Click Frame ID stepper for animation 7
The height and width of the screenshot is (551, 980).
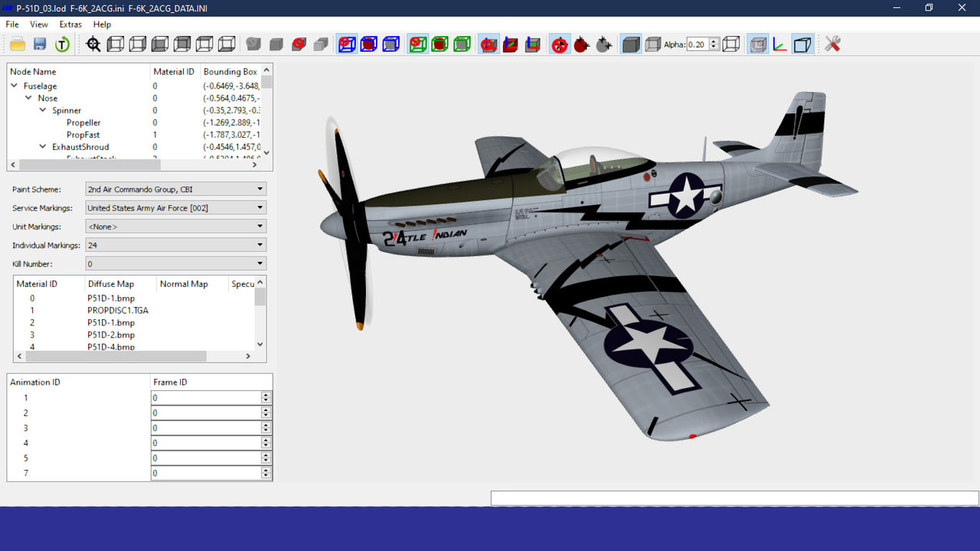266,474
